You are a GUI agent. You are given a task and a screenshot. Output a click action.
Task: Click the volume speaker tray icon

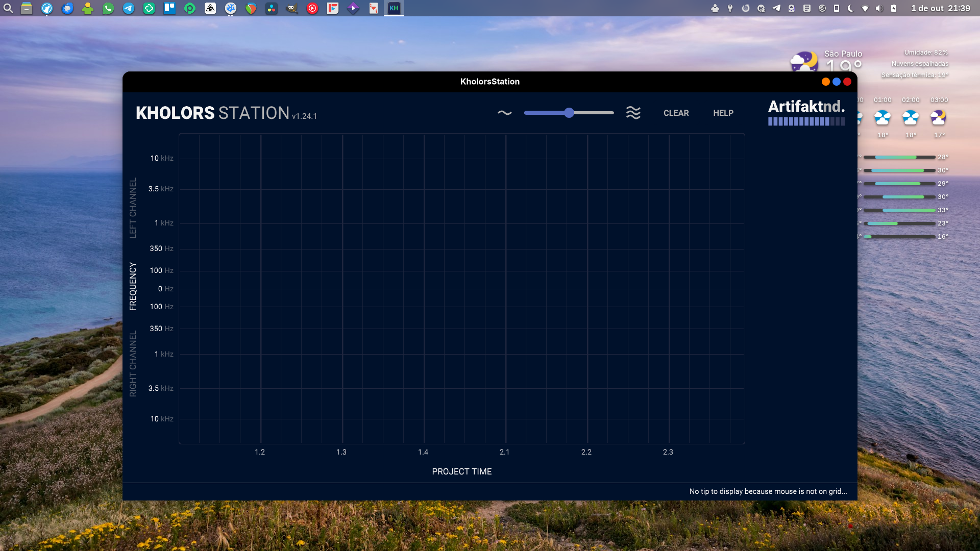(x=879, y=8)
